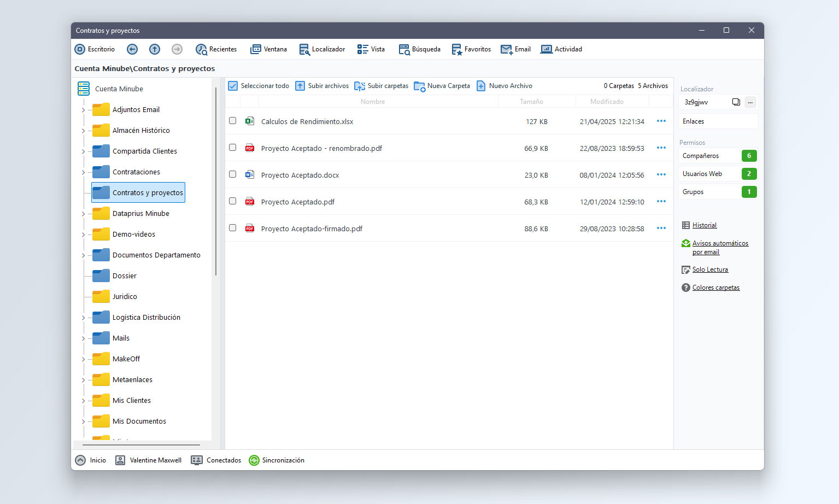The width and height of the screenshot is (839, 504).
Task: Expand the Almacén Histórico folder
Action: point(83,131)
